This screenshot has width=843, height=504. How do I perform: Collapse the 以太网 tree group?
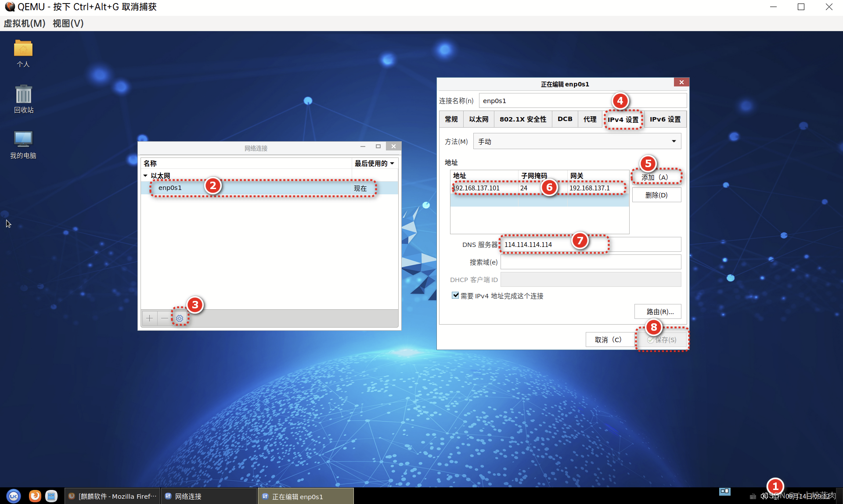(x=145, y=175)
